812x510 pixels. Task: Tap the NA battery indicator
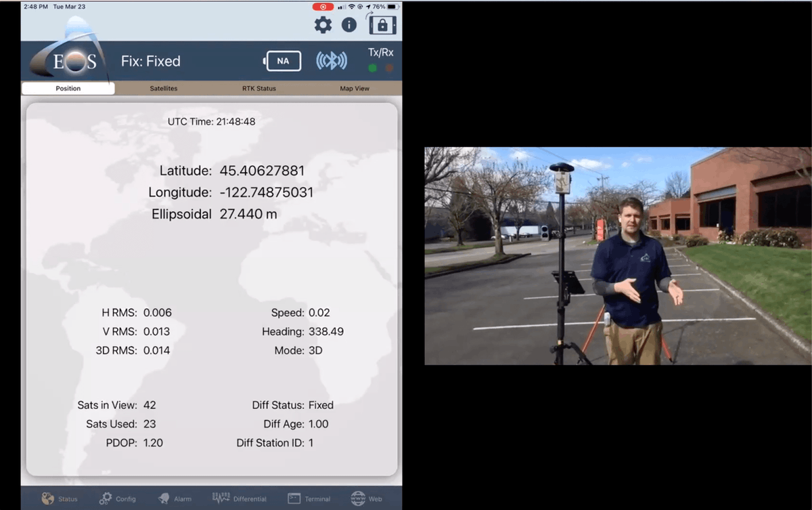(x=282, y=61)
